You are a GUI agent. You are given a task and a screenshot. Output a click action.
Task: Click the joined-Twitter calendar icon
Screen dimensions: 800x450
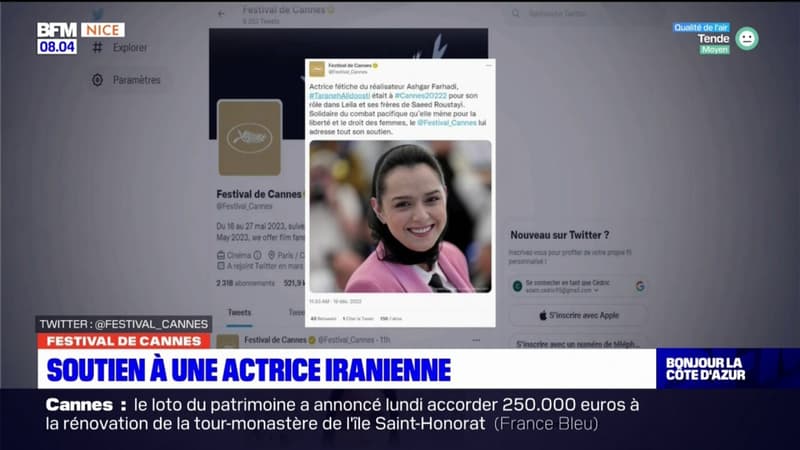(221, 266)
